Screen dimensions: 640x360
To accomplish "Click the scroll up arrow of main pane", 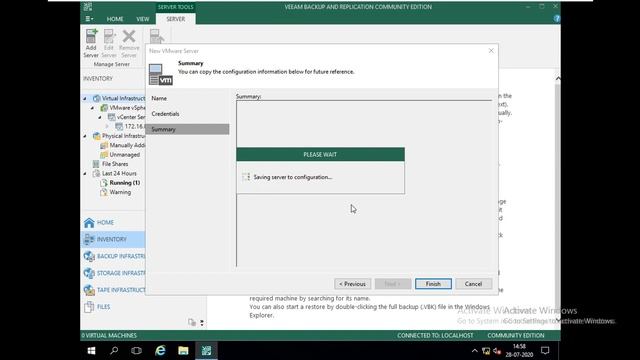I will click(x=558, y=78).
